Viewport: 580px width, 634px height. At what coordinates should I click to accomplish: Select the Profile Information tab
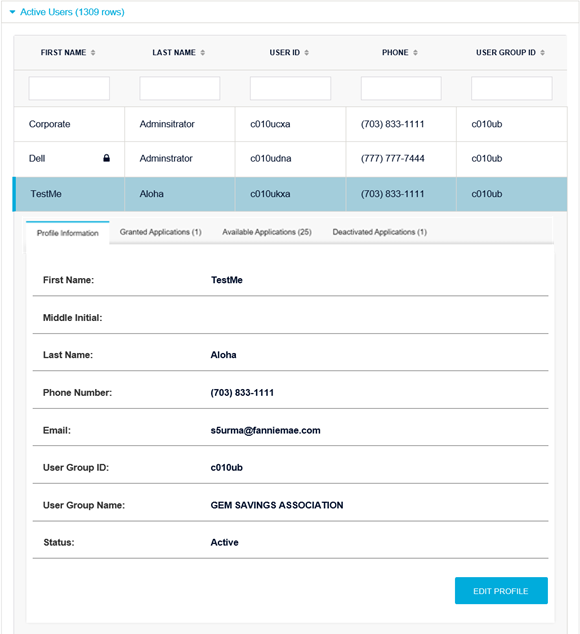pyautogui.click(x=68, y=233)
